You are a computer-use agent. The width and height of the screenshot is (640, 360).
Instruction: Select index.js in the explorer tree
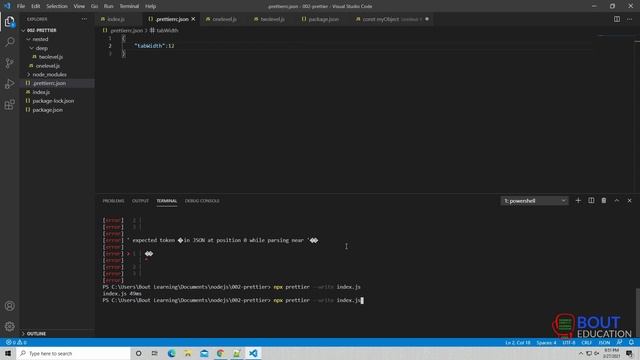point(41,92)
